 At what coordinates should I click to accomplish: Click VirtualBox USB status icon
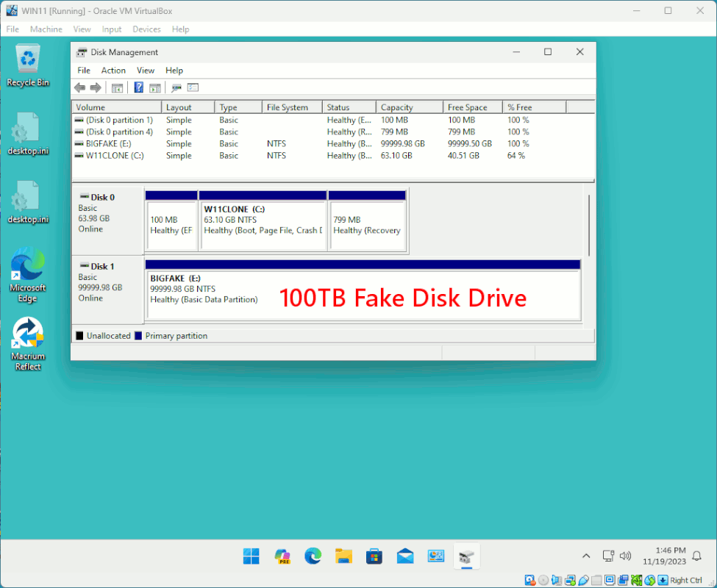pyautogui.click(x=583, y=580)
